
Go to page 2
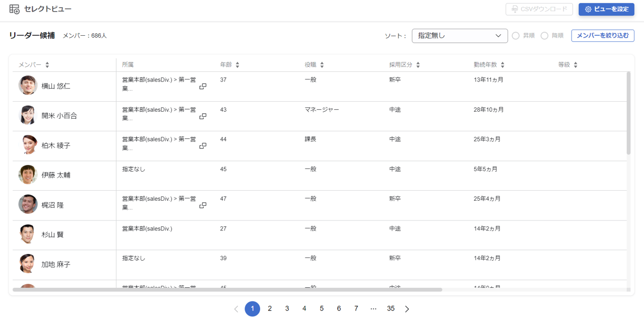coord(270,308)
